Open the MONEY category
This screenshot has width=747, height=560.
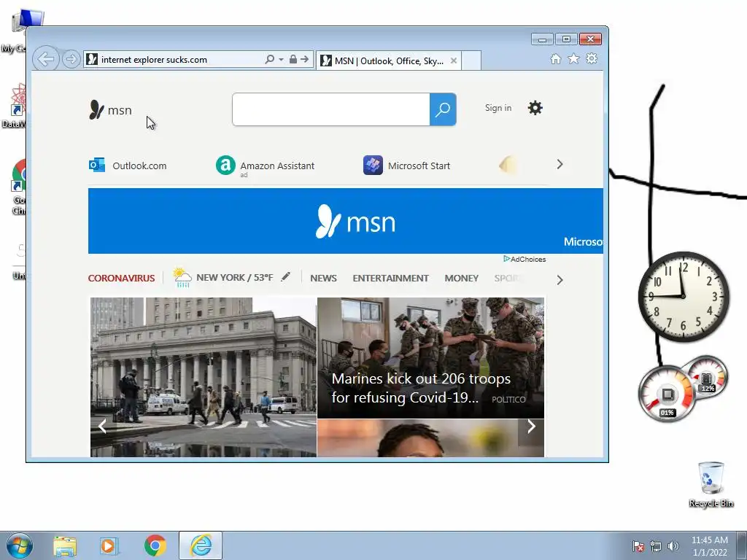462,278
